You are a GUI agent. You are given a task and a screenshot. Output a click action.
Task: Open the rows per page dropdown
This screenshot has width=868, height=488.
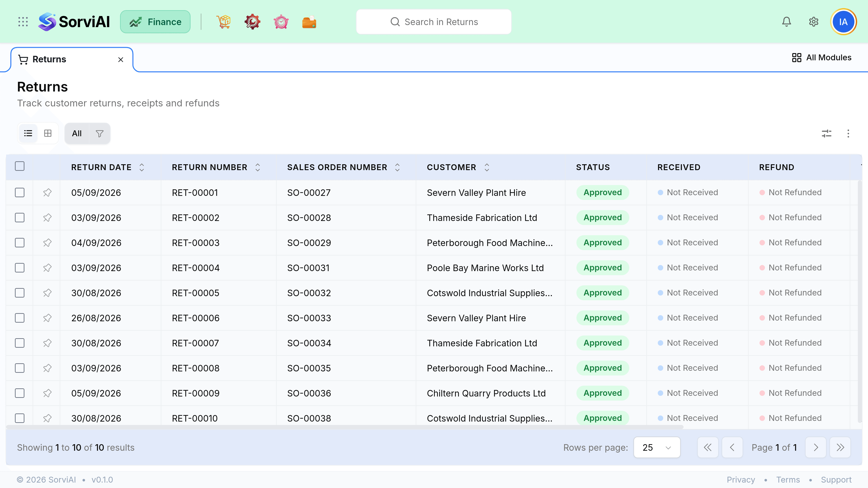pyautogui.click(x=657, y=448)
